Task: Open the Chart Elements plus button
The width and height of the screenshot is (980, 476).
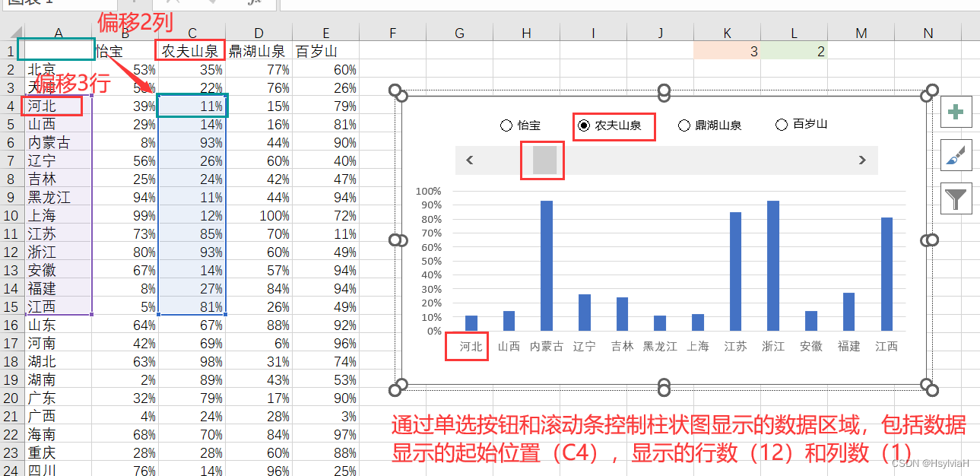Action: click(x=956, y=113)
